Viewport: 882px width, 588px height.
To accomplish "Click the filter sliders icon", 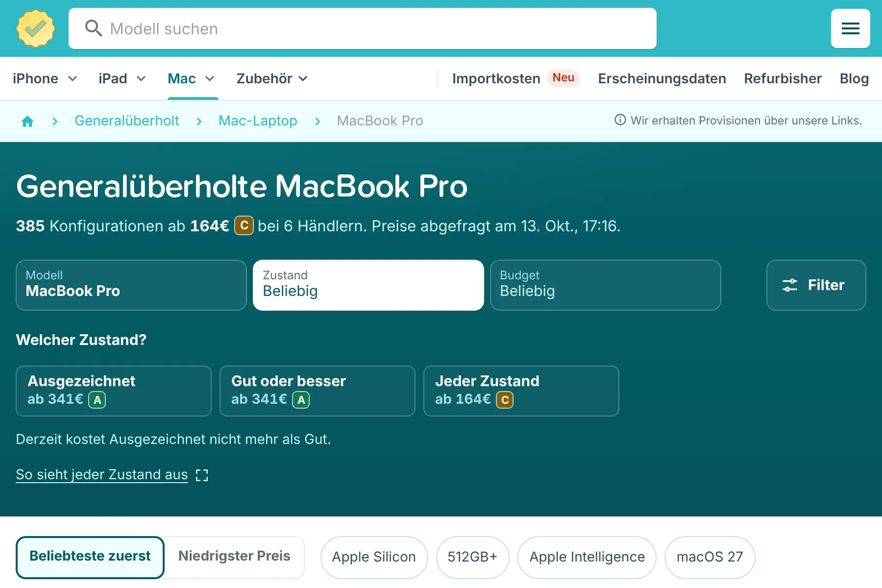I will [x=789, y=285].
